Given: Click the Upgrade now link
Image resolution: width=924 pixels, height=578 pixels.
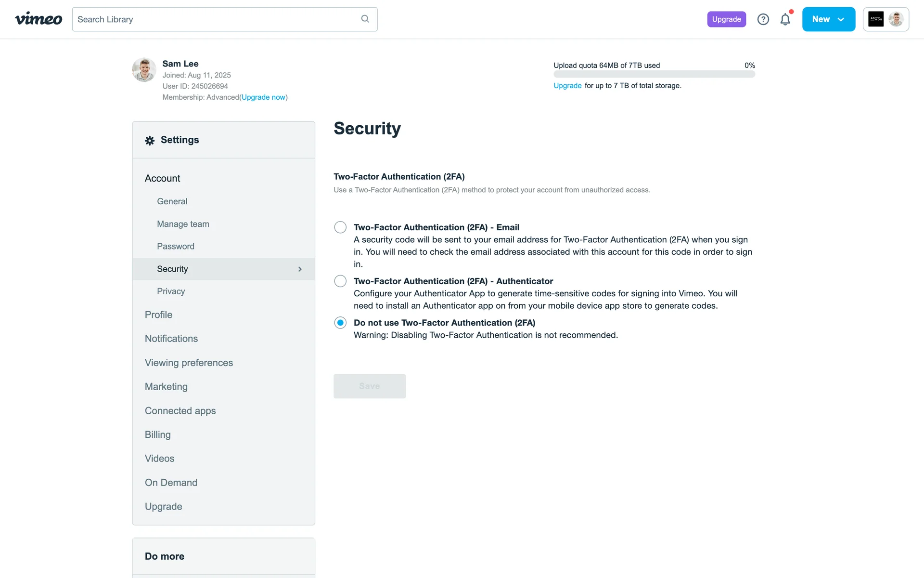Looking at the screenshot, I should point(263,97).
